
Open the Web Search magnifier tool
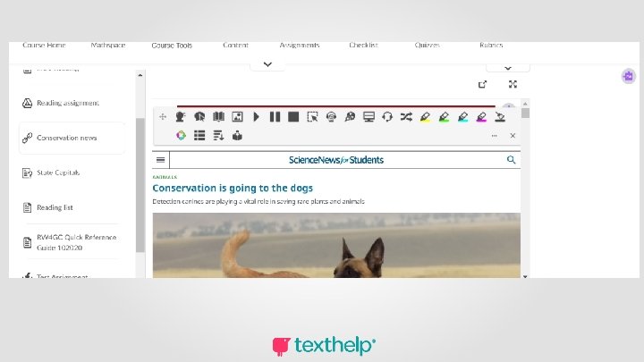point(350,117)
